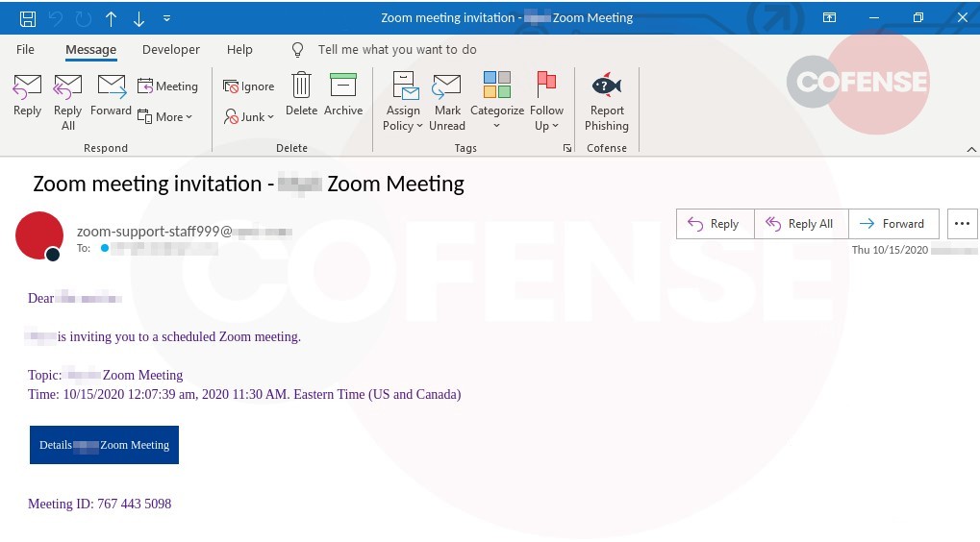980x542 pixels.
Task: Click Ribbon Display Options icon in title bar
Action: point(829,17)
